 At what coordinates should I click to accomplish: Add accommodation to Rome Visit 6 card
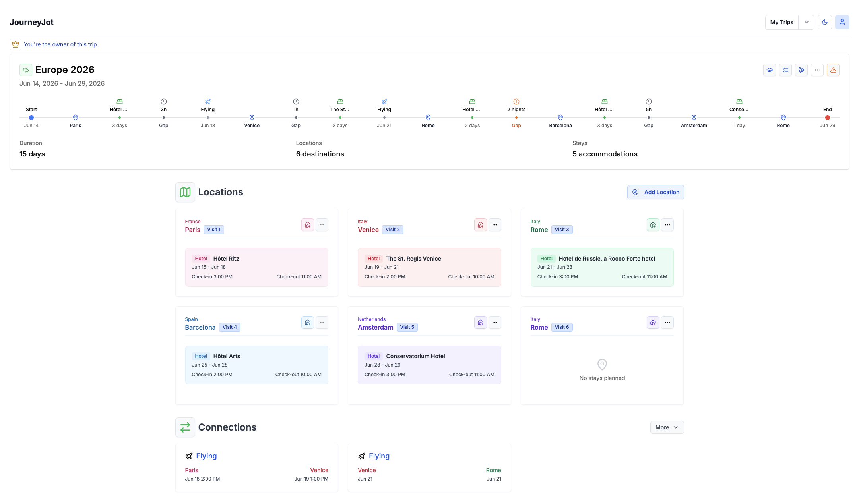[x=653, y=322]
